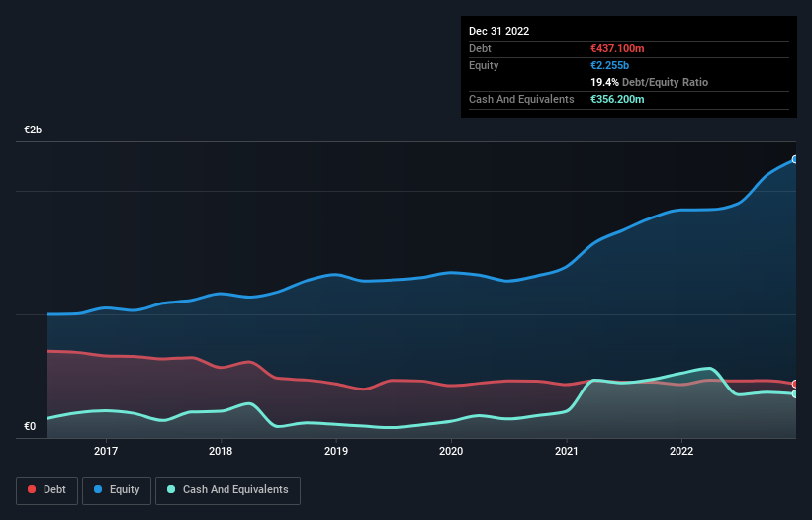Select the Equity endpoint marker on chart
This screenshot has height=520, width=812.
tap(795, 159)
